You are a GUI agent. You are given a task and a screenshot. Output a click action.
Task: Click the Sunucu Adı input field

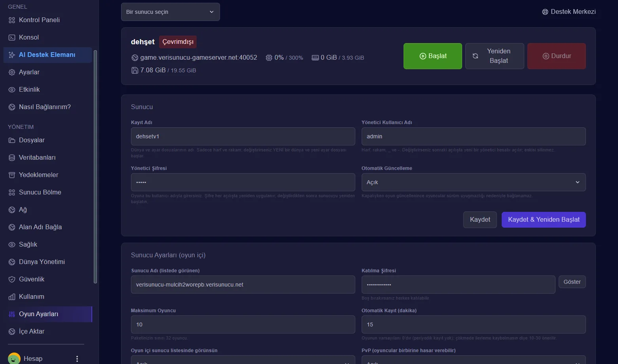coord(243,285)
